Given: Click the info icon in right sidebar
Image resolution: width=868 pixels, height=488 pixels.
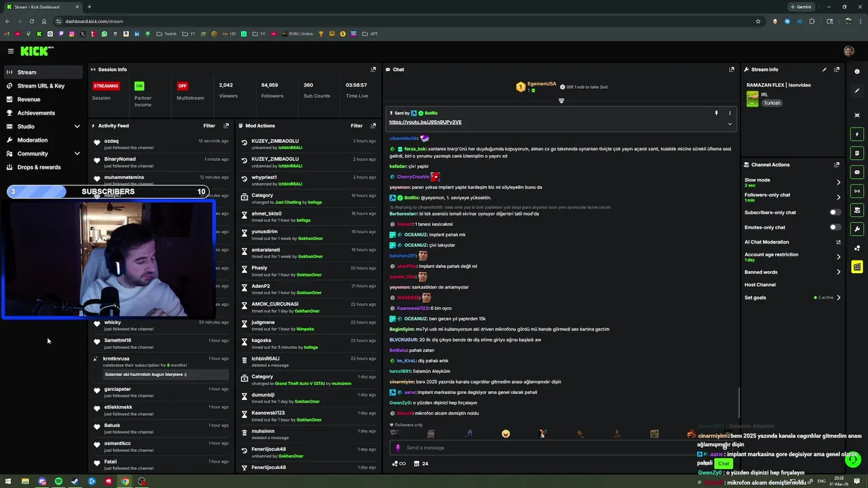Looking at the screenshot, I should (857, 71).
